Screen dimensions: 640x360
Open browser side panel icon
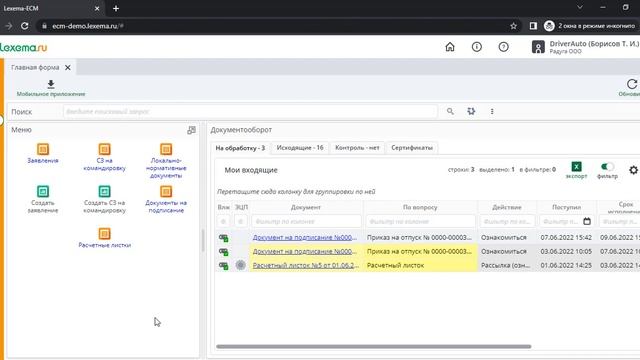(x=533, y=26)
